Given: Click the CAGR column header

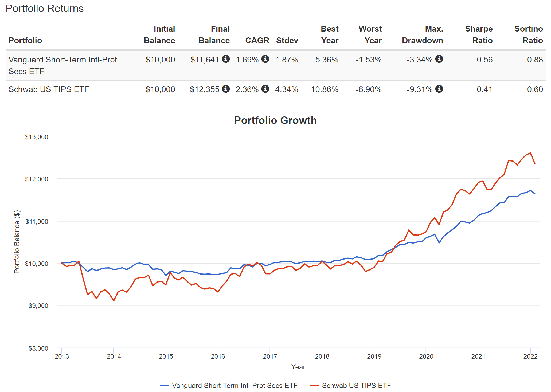Looking at the screenshot, I should [257, 40].
